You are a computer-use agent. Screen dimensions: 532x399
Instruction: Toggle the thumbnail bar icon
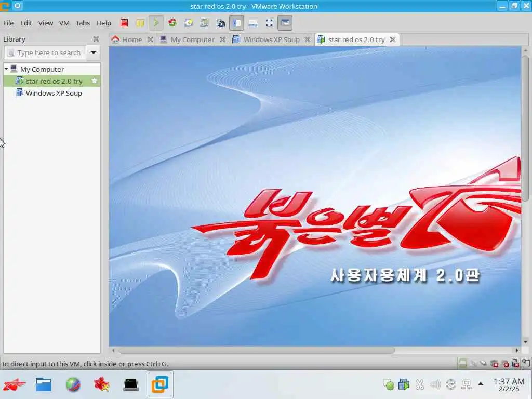point(253,23)
